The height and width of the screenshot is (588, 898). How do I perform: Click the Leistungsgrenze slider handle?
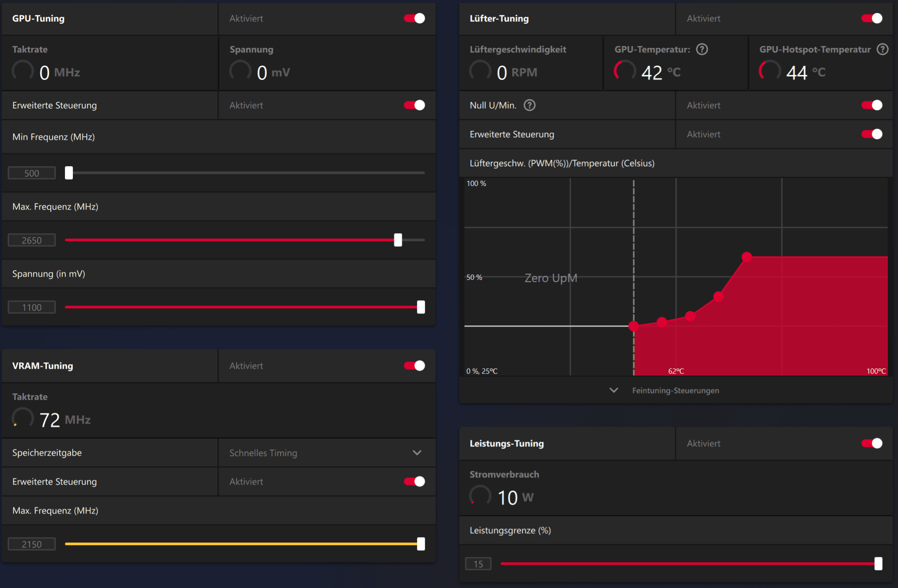878,563
